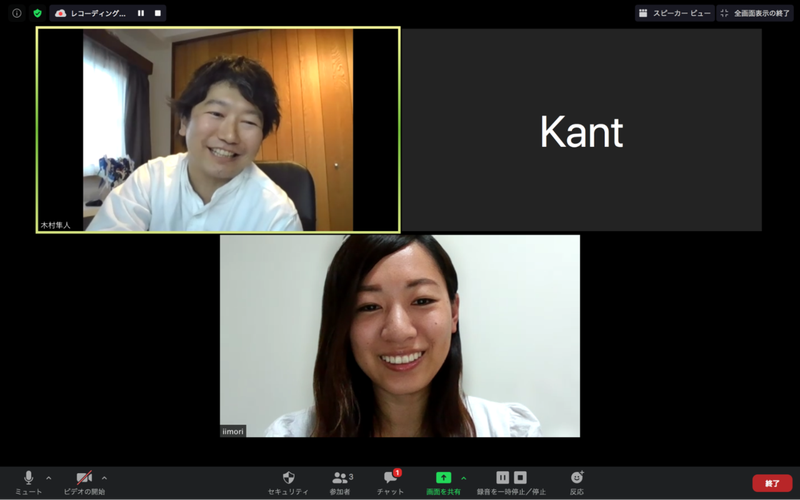Click the red End (終了) button
This screenshot has width=800, height=500.
(772, 483)
